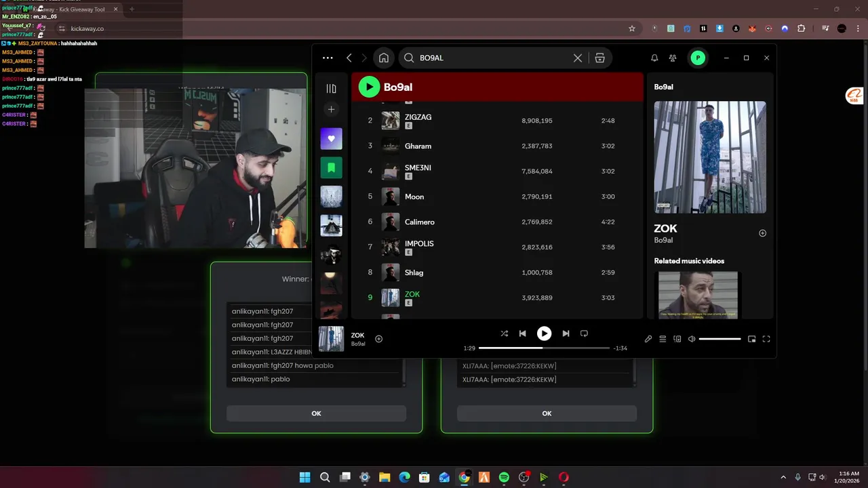Switch Spotify to full screen view
Image resolution: width=868 pixels, height=488 pixels.
click(766, 339)
